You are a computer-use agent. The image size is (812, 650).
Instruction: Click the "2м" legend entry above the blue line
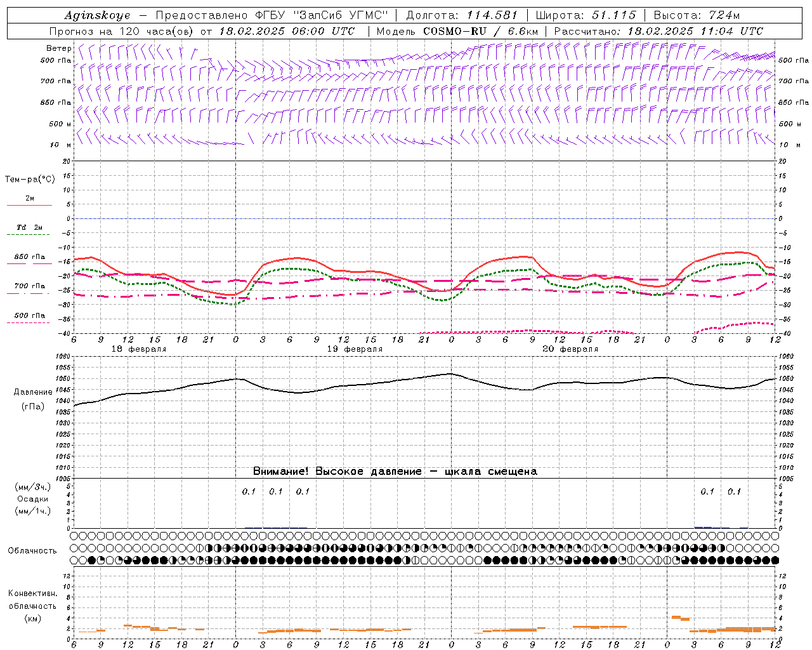click(x=30, y=199)
